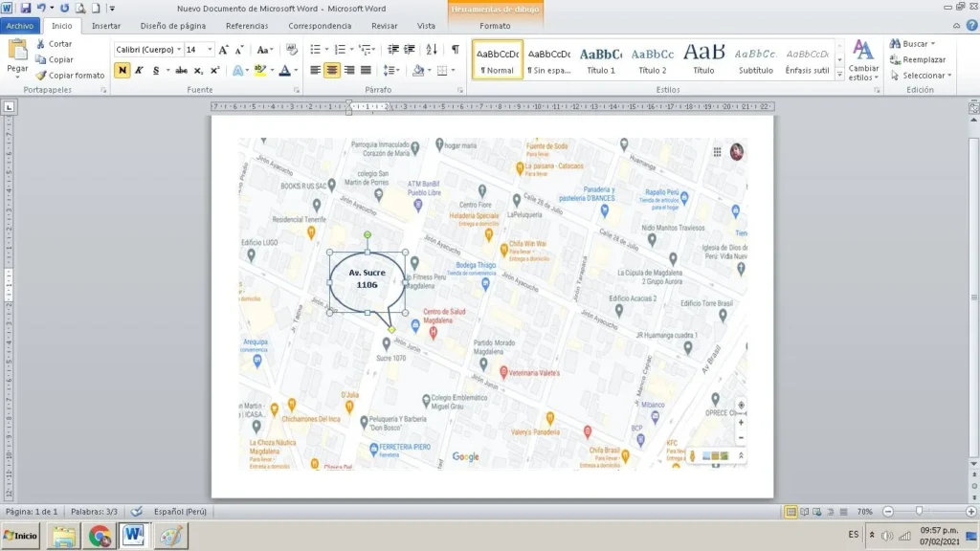Click Buscar find command
The width and height of the screenshot is (980, 551).
coord(912,44)
